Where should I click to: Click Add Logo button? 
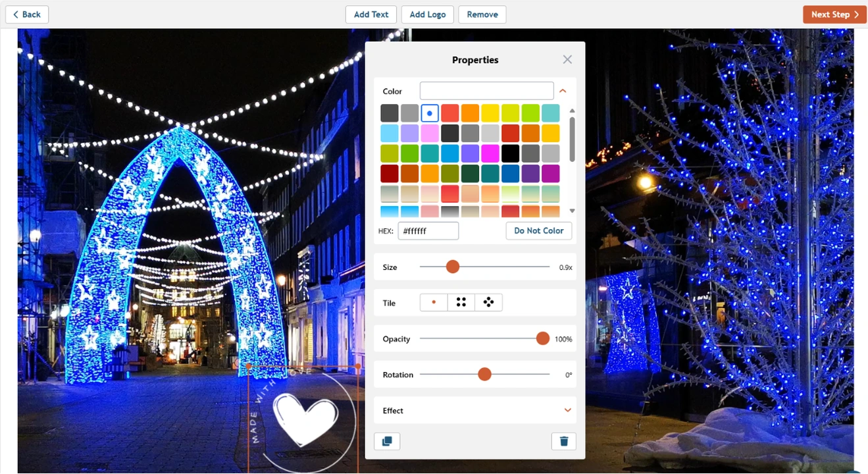(x=428, y=14)
